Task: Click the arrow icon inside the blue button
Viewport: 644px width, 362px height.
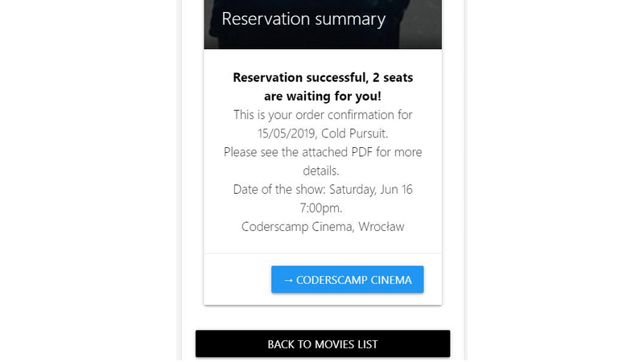Action: point(288,280)
